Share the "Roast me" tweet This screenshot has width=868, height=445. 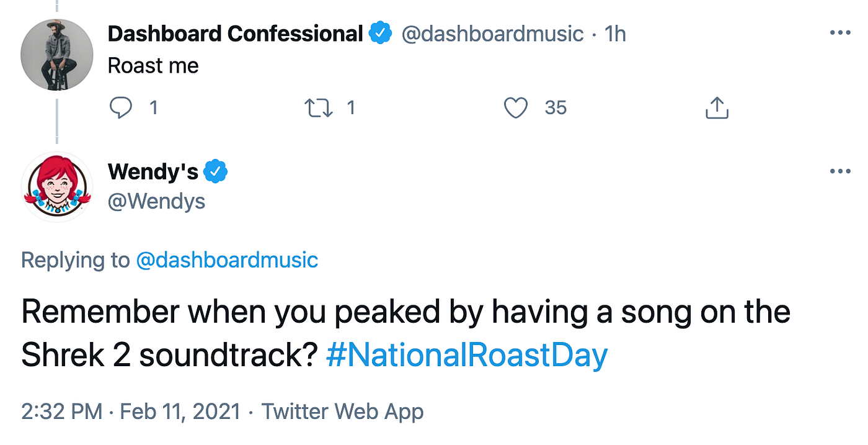[x=717, y=108]
